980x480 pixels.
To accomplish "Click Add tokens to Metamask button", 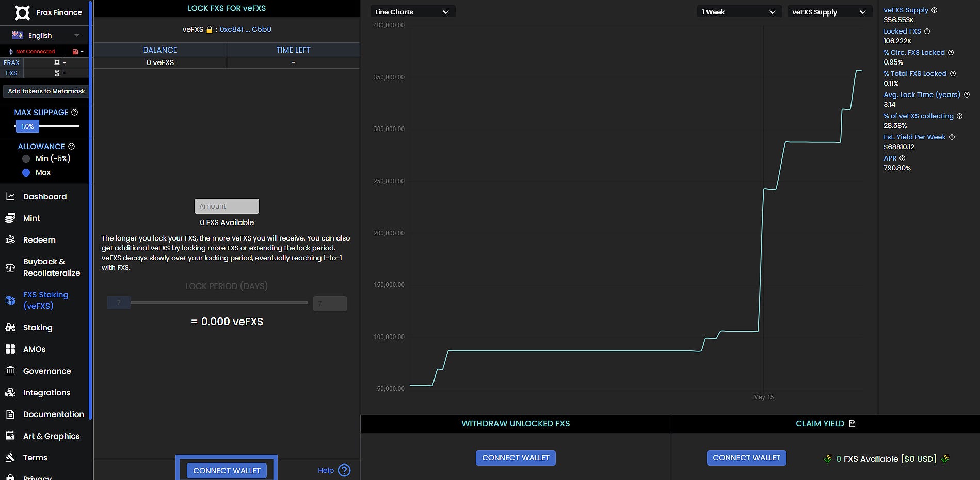I will [x=46, y=91].
